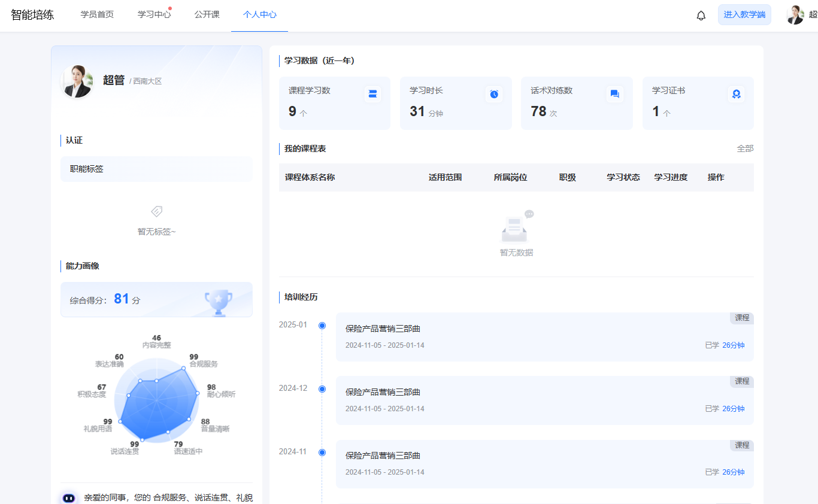Click 内容完整 radar chart label

click(x=156, y=345)
